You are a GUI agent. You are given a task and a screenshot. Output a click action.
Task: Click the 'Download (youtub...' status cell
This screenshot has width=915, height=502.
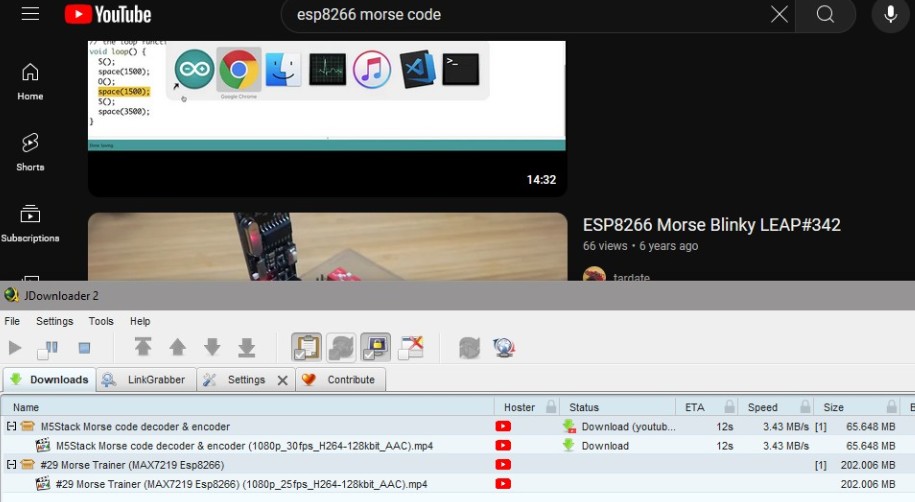click(x=619, y=427)
